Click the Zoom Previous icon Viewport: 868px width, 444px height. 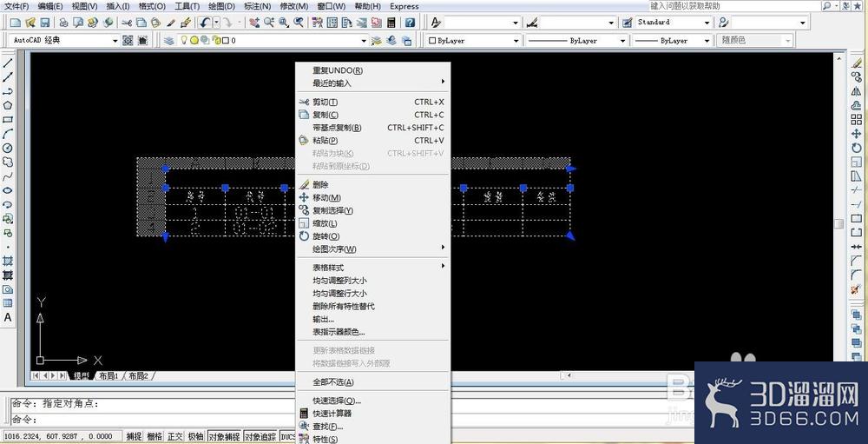click(x=299, y=23)
